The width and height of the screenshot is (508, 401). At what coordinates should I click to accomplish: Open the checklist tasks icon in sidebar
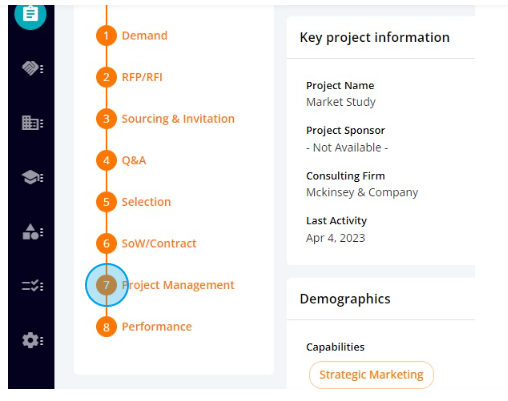pyautogui.click(x=32, y=286)
